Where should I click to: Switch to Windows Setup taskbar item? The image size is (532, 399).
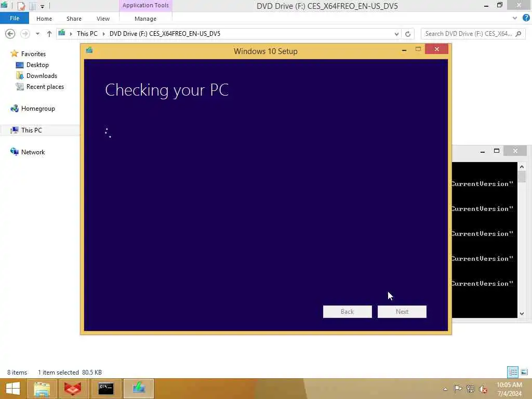coord(138,389)
